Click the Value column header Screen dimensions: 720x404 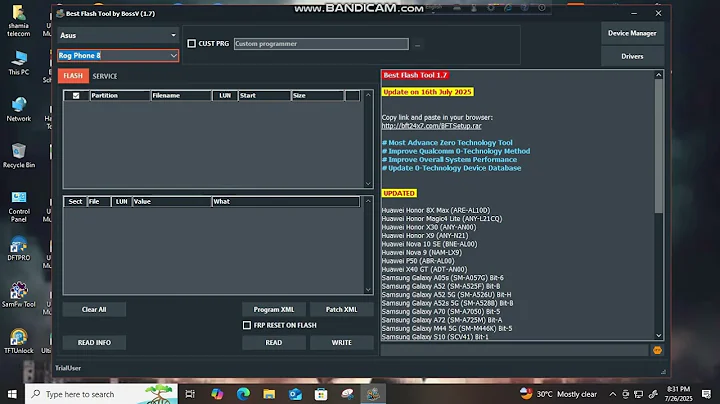pyautogui.click(x=171, y=202)
